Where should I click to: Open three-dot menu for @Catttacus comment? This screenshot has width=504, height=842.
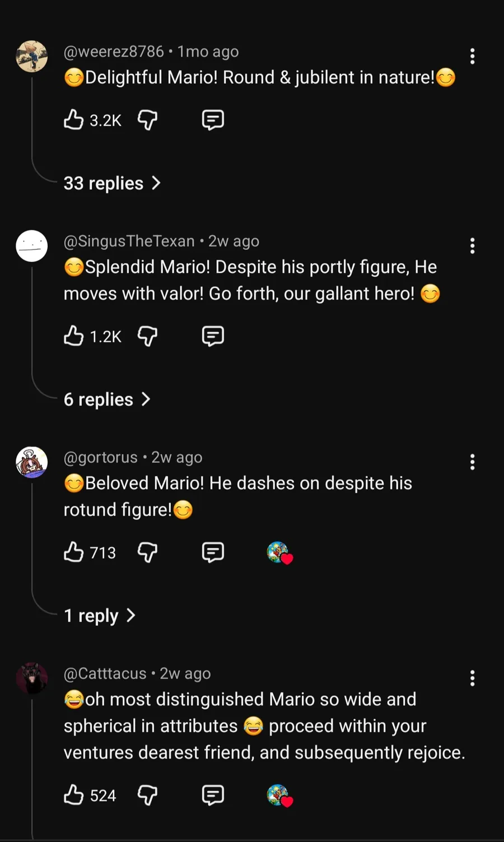pyautogui.click(x=473, y=678)
